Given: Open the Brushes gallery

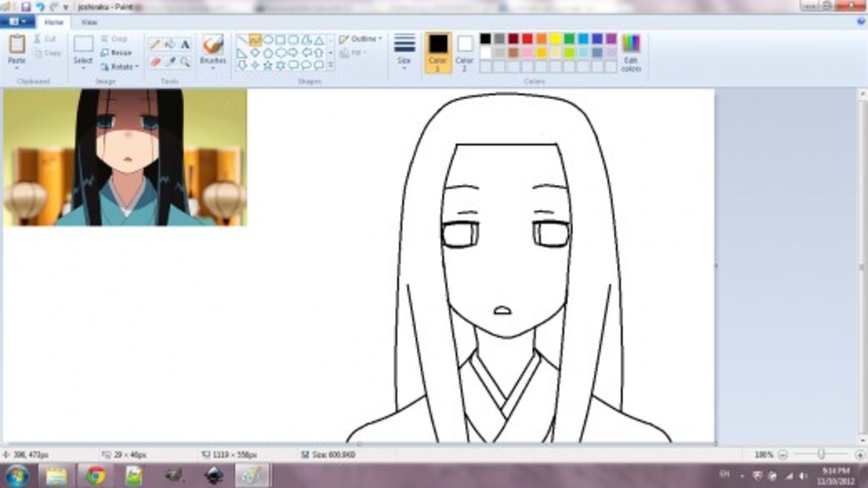Looking at the screenshot, I should [x=212, y=51].
